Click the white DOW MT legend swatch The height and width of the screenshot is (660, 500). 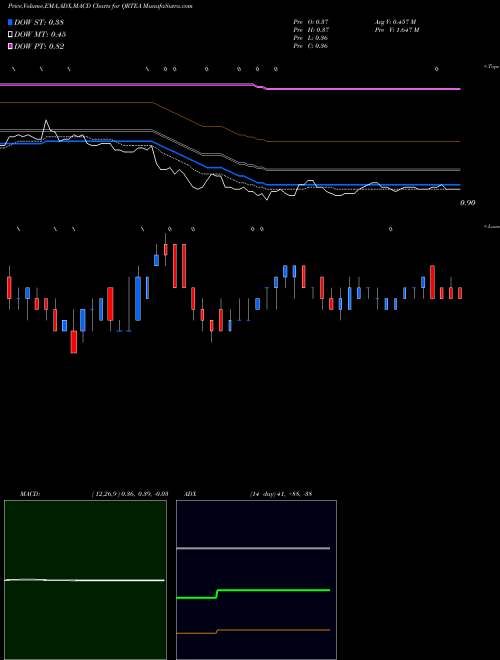[10, 34]
